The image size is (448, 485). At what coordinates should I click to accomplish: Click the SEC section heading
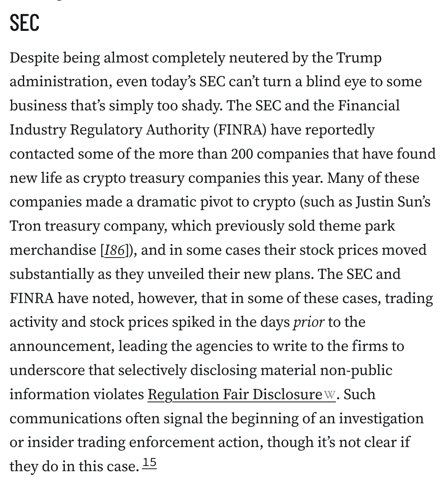pyautogui.click(x=25, y=23)
